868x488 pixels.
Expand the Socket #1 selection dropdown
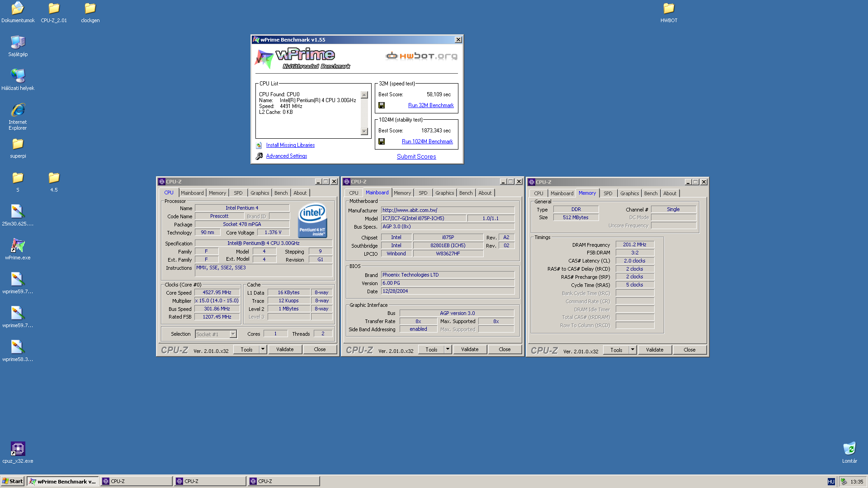tap(233, 334)
